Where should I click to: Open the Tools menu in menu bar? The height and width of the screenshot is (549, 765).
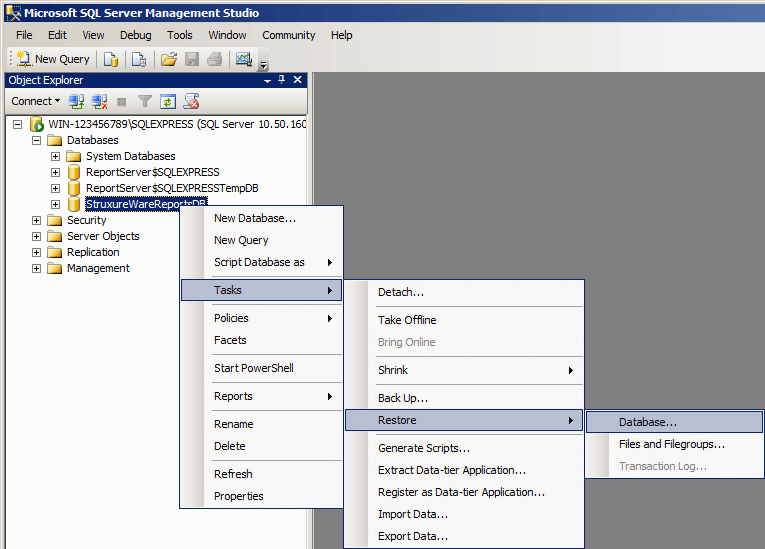point(180,35)
